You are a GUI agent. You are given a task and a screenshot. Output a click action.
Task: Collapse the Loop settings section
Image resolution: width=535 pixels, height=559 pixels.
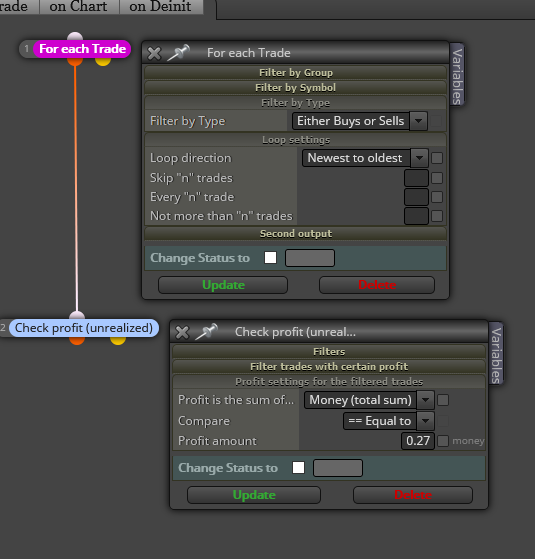pos(295,140)
